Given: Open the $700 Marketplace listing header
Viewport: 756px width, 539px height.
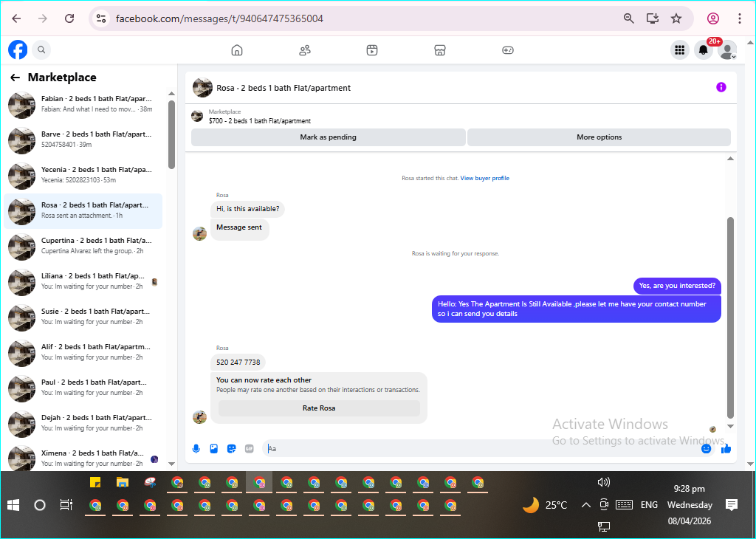Looking at the screenshot, I should [x=259, y=116].
